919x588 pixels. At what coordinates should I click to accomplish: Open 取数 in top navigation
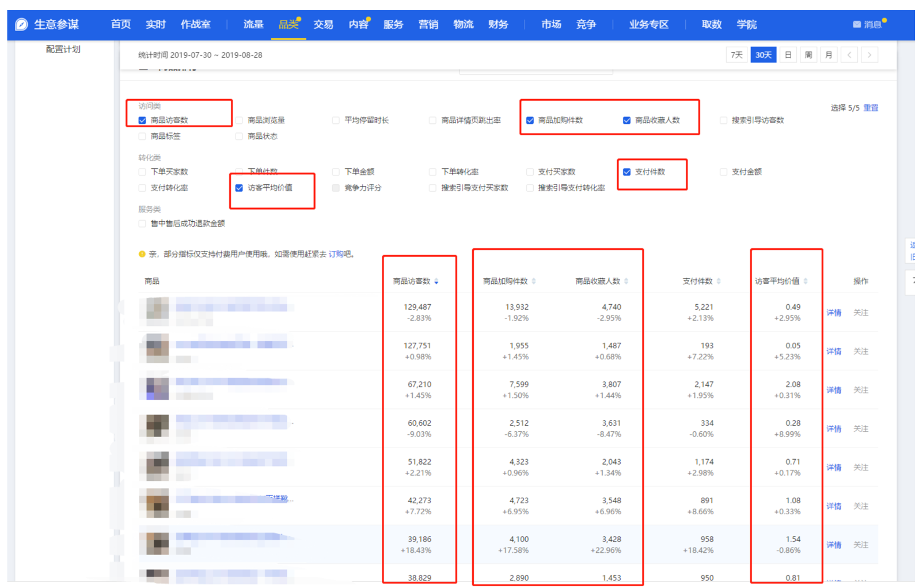click(x=712, y=24)
